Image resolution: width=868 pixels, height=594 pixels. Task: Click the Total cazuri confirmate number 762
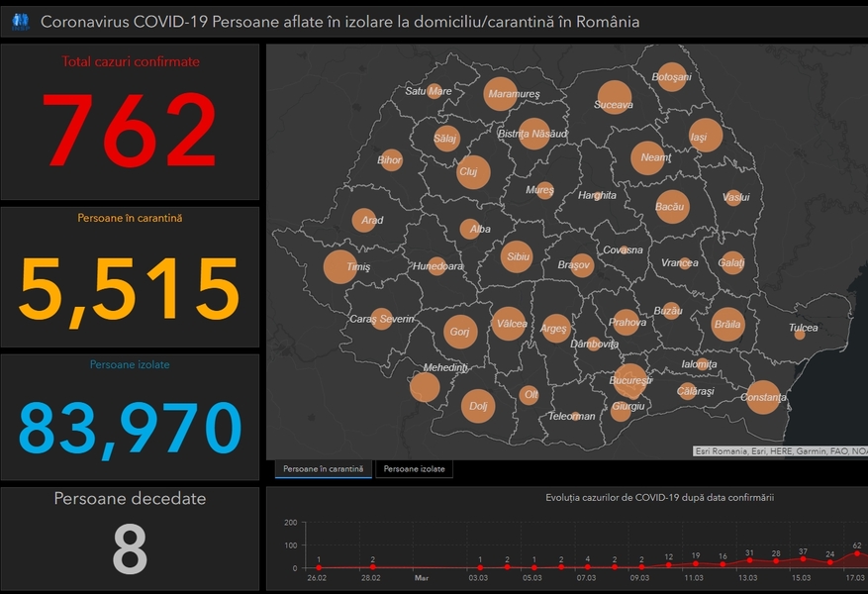130,132
